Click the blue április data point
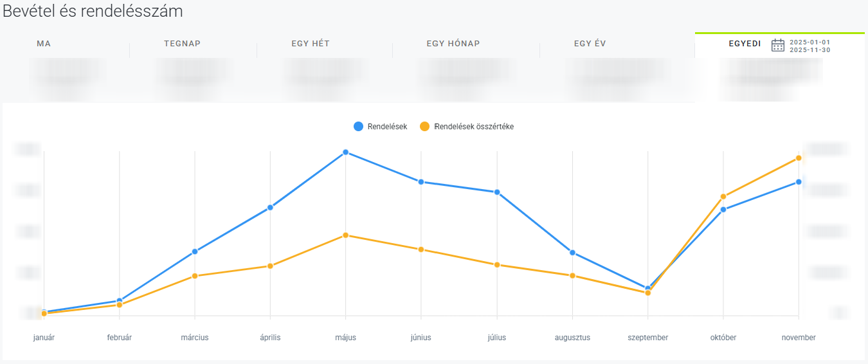 pyautogui.click(x=270, y=208)
